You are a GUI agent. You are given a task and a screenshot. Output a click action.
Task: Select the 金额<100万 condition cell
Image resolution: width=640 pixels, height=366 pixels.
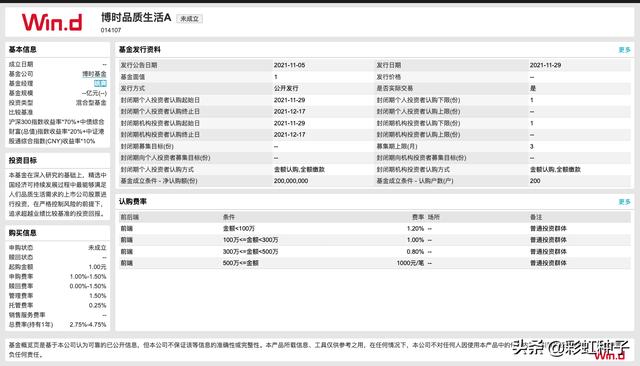click(239, 228)
